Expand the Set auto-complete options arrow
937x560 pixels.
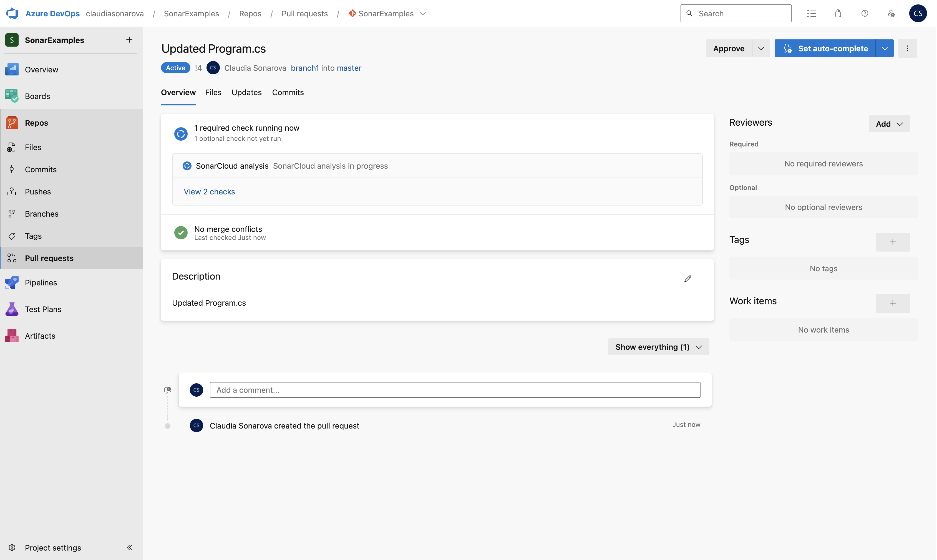[x=885, y=48]
